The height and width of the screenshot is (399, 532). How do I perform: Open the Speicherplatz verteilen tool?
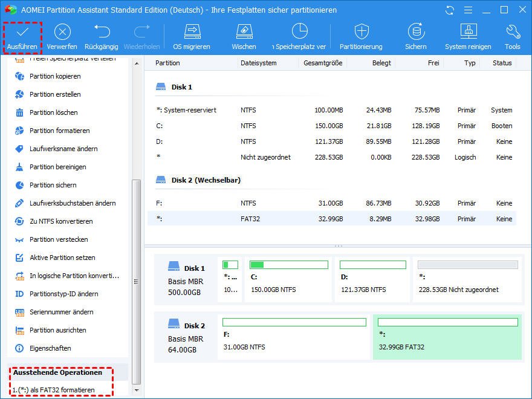[x=299, y=37]
